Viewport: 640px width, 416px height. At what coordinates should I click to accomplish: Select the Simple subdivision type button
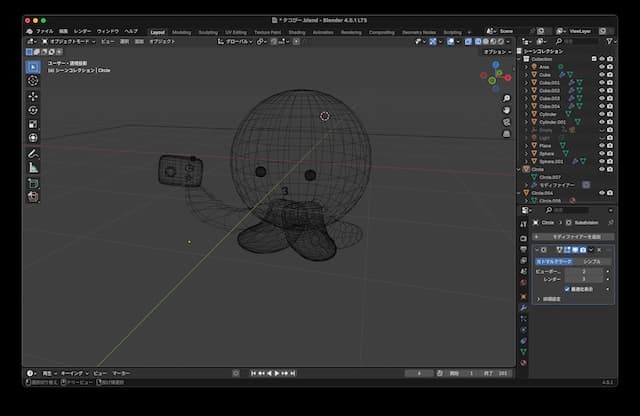point(593,261)
